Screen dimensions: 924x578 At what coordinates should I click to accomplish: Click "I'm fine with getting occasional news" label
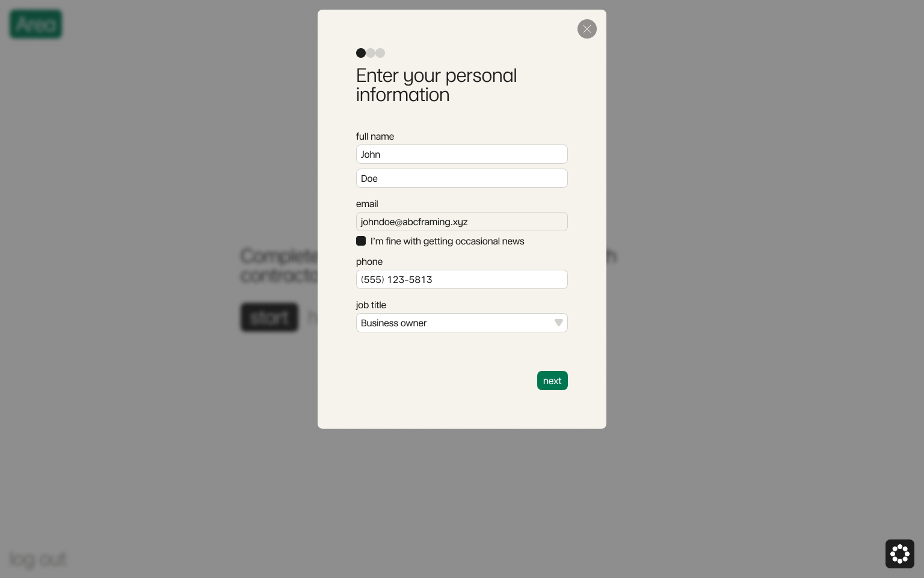pyautogui.click(x=447, y=241)
